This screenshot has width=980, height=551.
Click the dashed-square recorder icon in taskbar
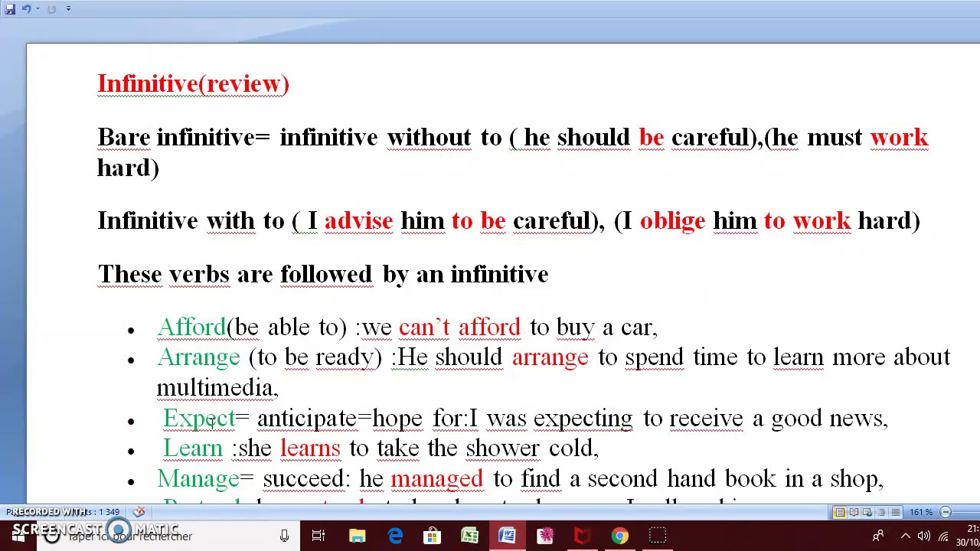click(657, 536)
